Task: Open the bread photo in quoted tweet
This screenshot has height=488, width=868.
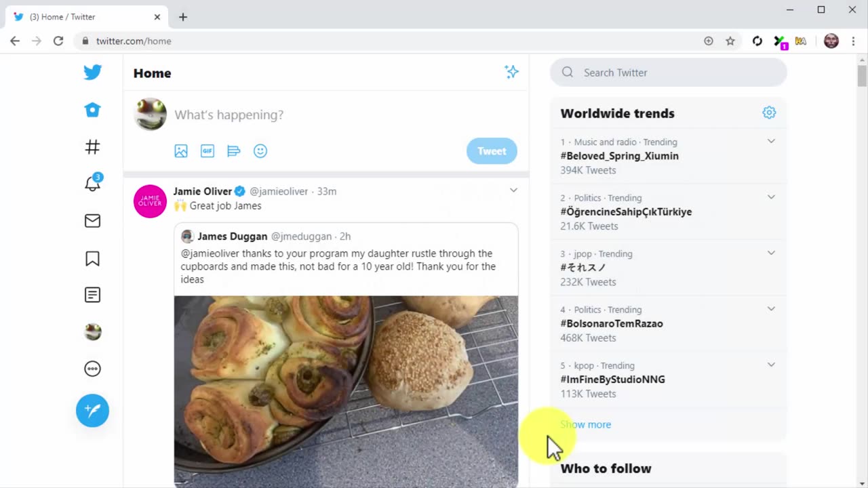Action: 346,390
